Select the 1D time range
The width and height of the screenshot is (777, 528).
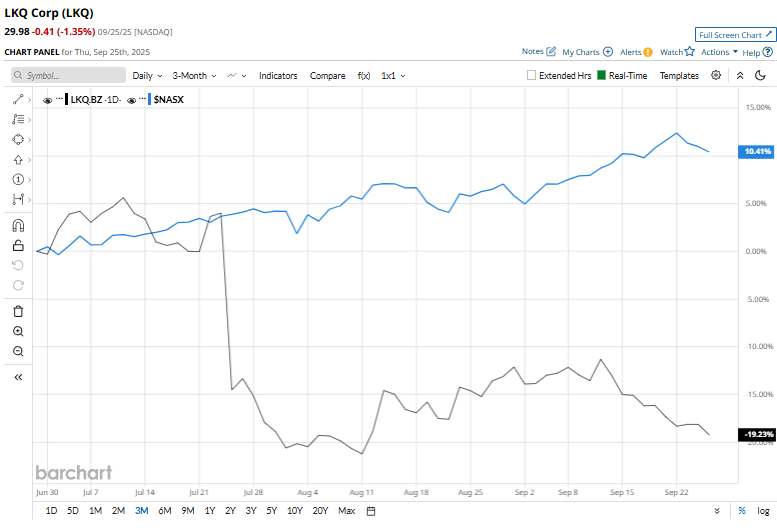click(x=51, y=511)
